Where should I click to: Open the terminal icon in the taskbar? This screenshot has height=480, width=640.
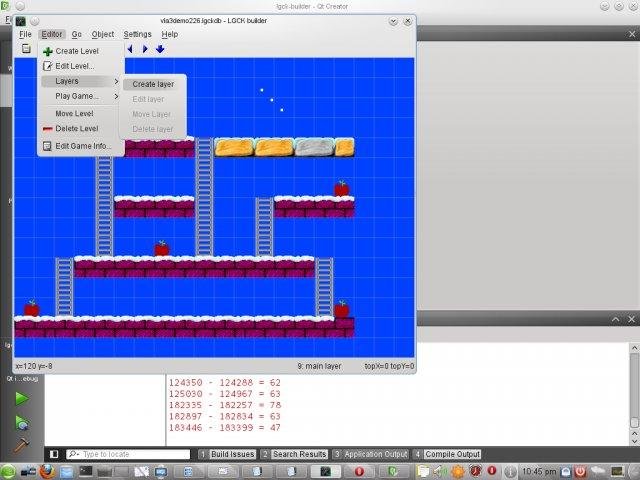(86, 472)
